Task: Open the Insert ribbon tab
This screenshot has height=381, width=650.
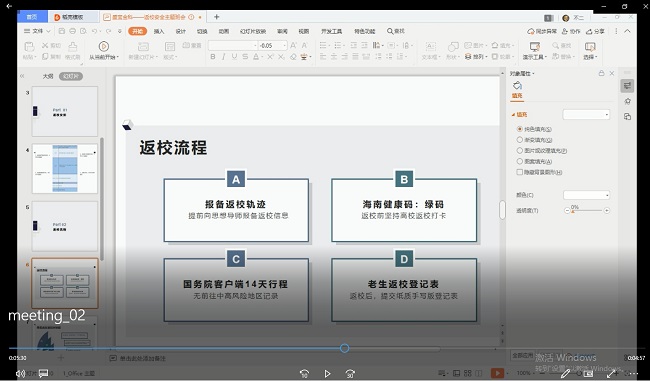Action: pos(159,32)
